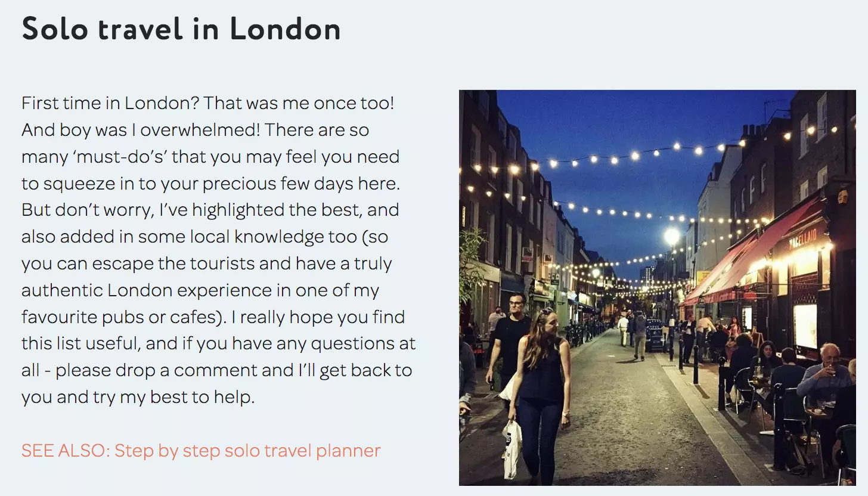Image resolution: width=868 pixels, height=496 pixels.
Task: Click the 'Solo travel in London' heading
Action: (x=181, y=30)
